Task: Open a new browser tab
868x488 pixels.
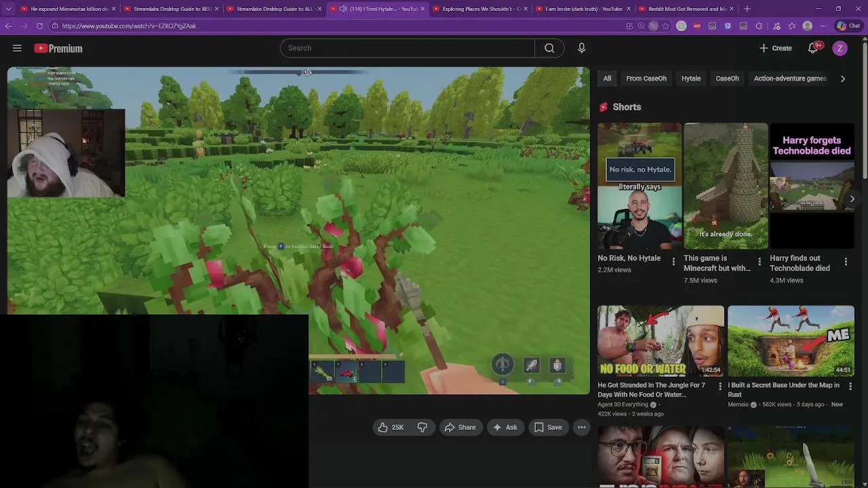Action: (747, 9)
